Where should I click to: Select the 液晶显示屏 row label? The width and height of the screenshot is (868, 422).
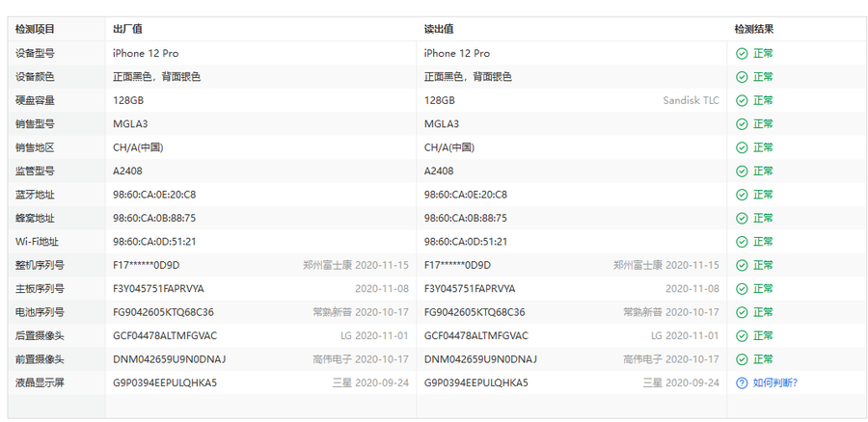tap(40, 382)
